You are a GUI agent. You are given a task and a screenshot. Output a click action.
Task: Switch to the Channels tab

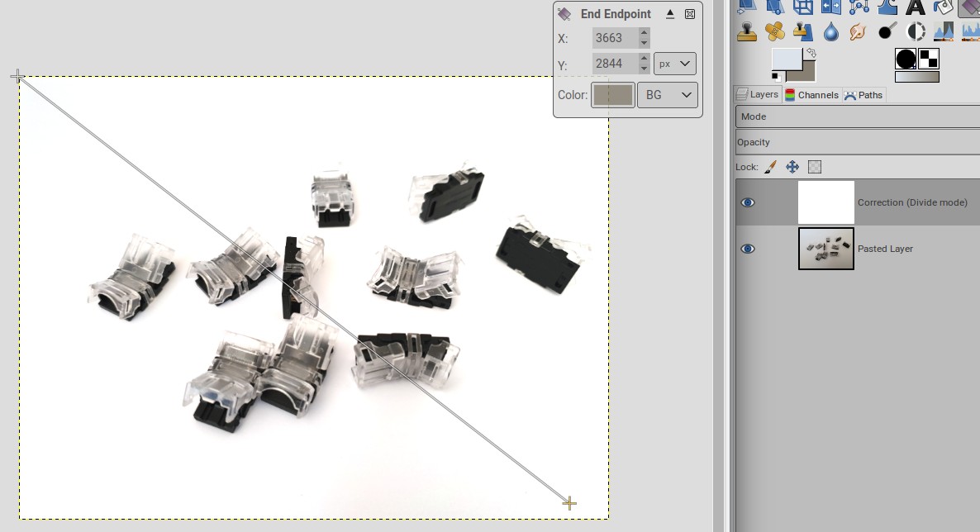(811, 94)
